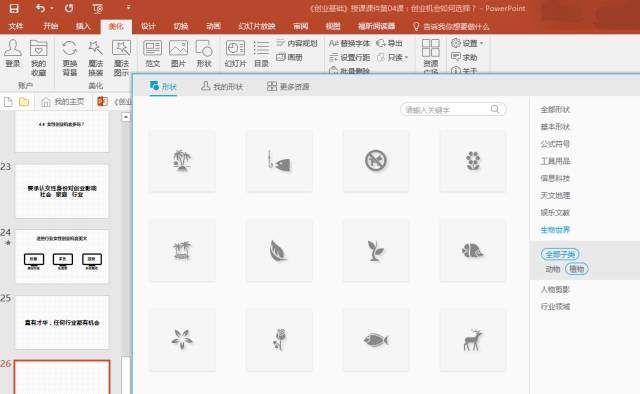
Task: Select the fish shape in bottom row
Action: point(376,340)
